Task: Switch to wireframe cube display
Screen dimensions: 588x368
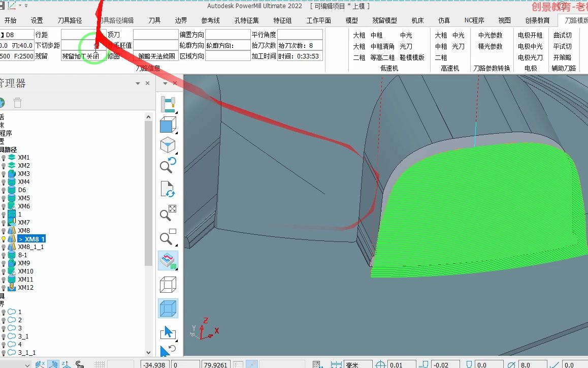Action: point(168,284)
